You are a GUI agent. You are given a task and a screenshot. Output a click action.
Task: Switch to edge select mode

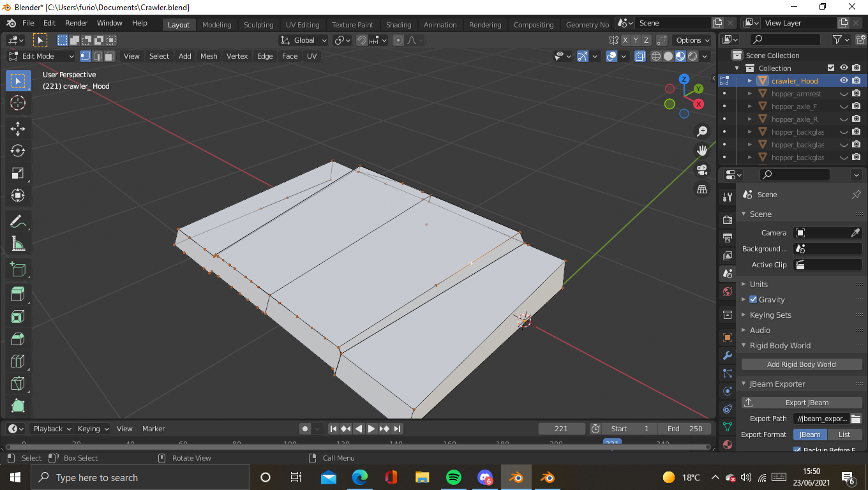(98, 56)
